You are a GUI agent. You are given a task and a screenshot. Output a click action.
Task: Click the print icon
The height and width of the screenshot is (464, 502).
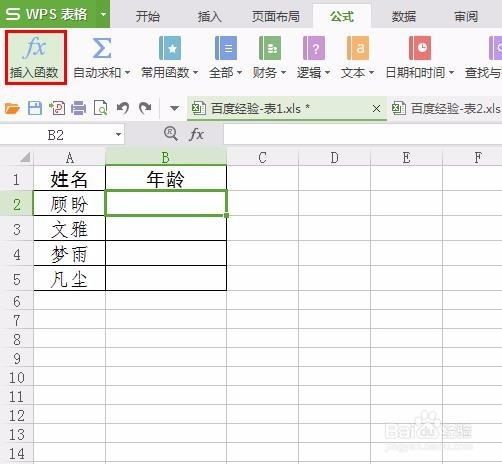[79, 108]
